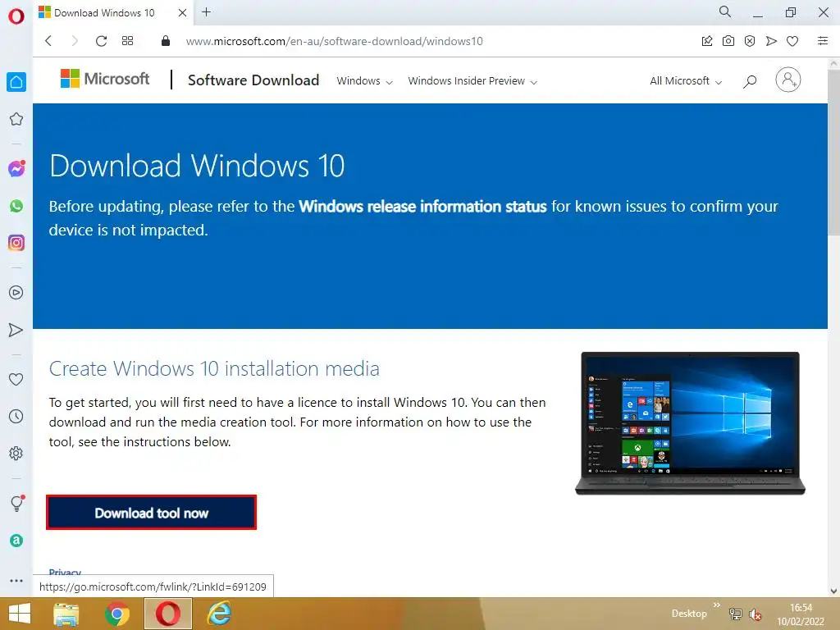Open the sidebar Home icon
Image resolution: width=840 pixels, height=630 pixels.
[16, 82]
